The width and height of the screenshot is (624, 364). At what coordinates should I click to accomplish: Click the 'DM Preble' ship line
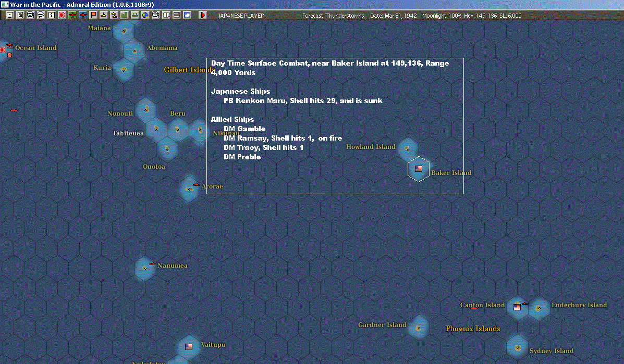tap(242, 157)
